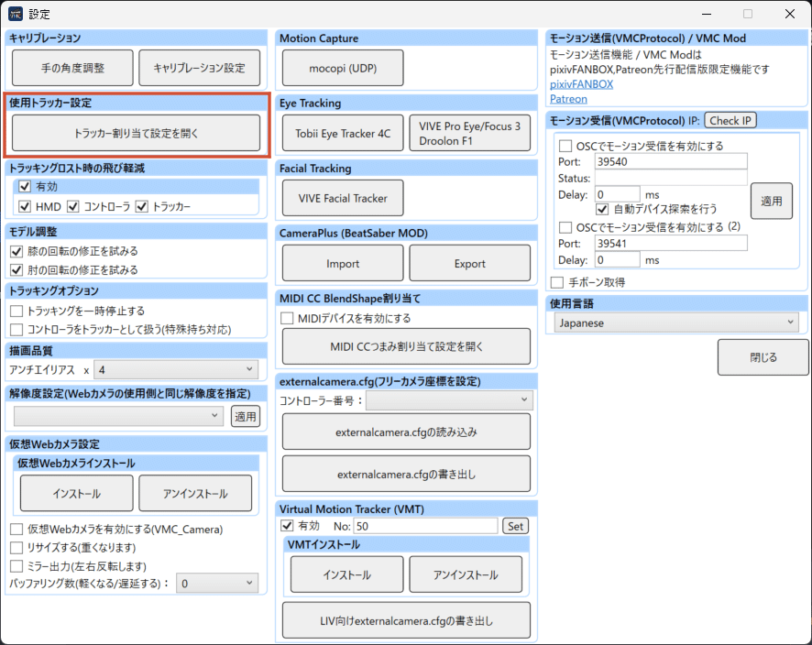
Task: Click first Delay field under port 39540
Action: point(617,194)
